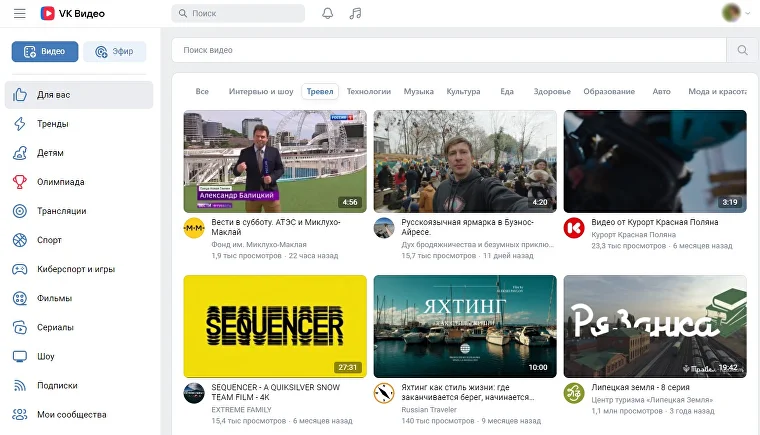Screen dimensions: 760x435
Task: Click the VK Видео logo
Action: coord(72,13)
